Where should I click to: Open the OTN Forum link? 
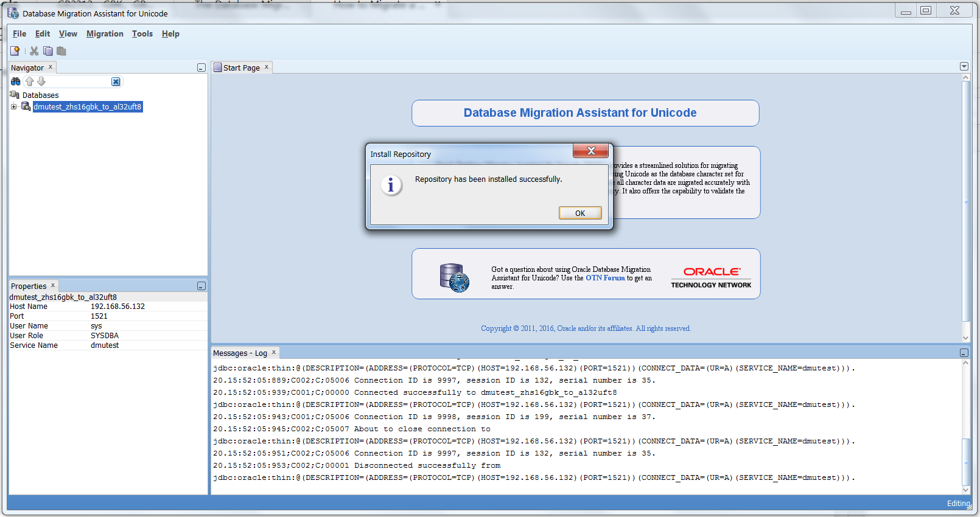tap(605, 278)
